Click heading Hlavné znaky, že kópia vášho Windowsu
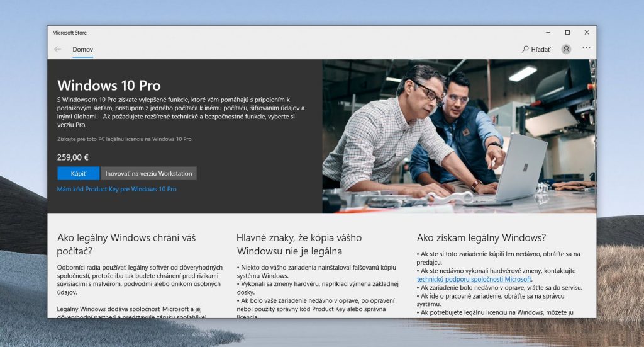This screenshot has height=347, width=644. pyautogui.click(x=299, y=244)
